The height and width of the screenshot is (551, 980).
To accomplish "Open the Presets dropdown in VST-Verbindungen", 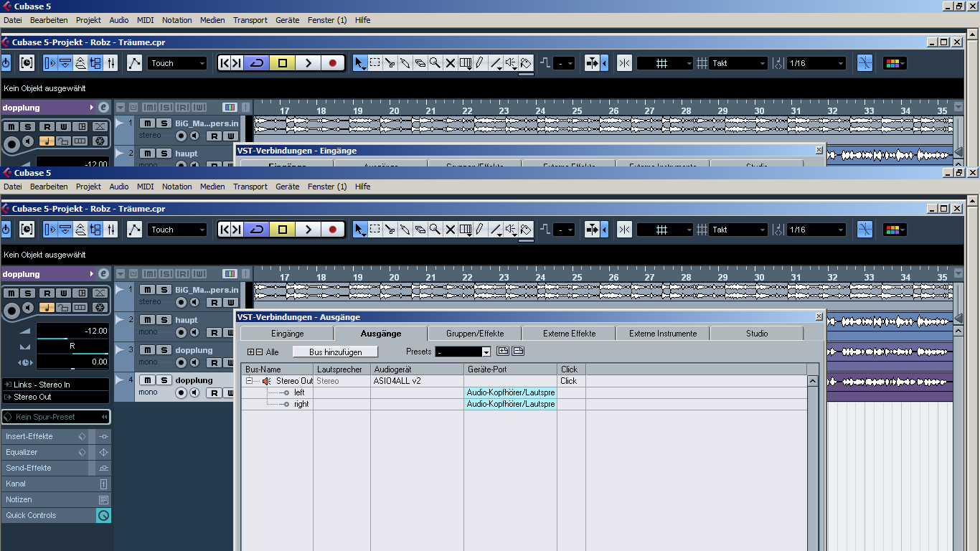I will point(463,352).
